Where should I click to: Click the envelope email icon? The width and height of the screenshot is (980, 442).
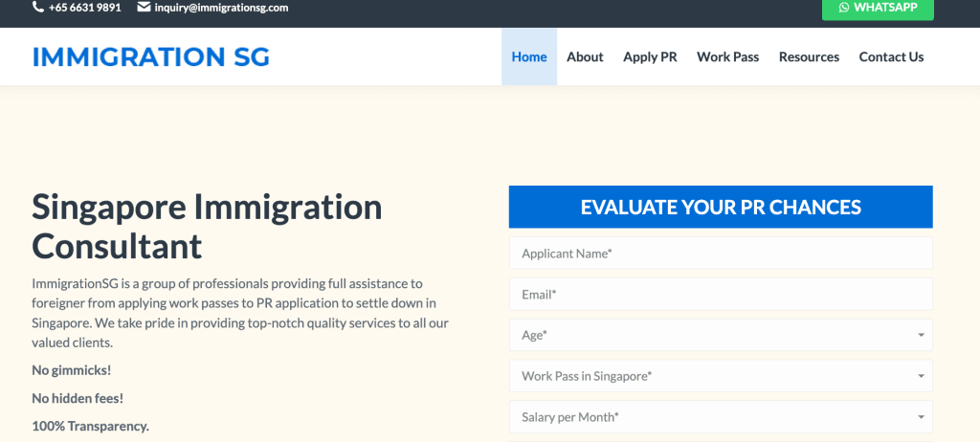tap(144, 8)
